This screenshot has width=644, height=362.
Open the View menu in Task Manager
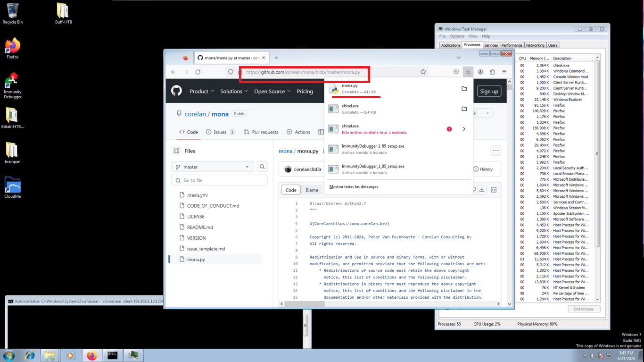tap(473, 36)
